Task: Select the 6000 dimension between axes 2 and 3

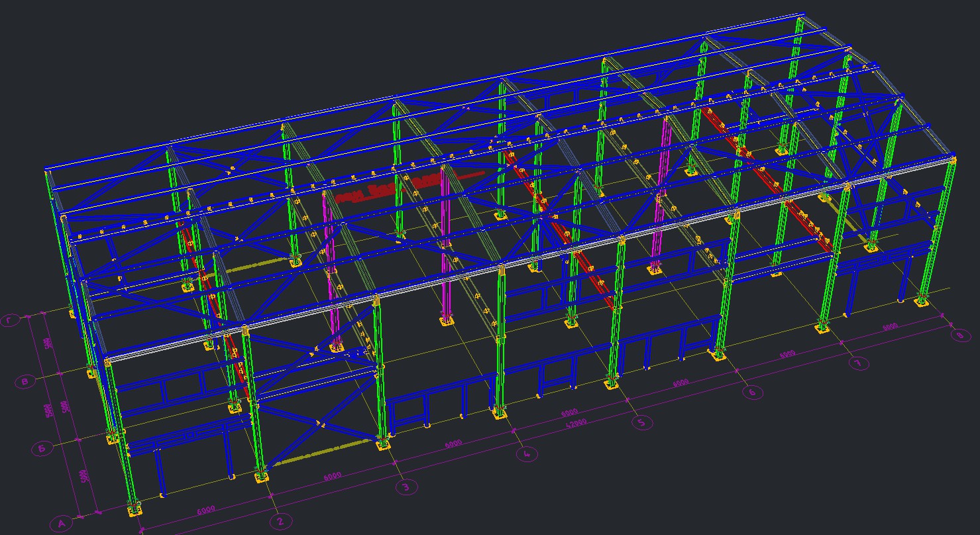Action: 332,475
